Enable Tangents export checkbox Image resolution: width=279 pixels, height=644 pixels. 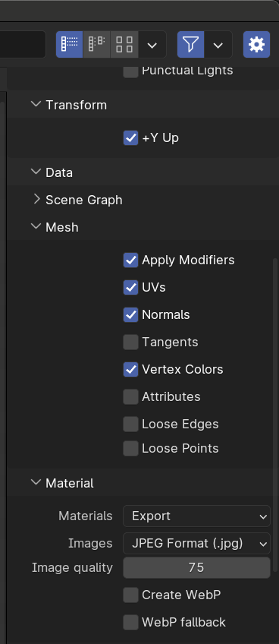pos(131,342)
